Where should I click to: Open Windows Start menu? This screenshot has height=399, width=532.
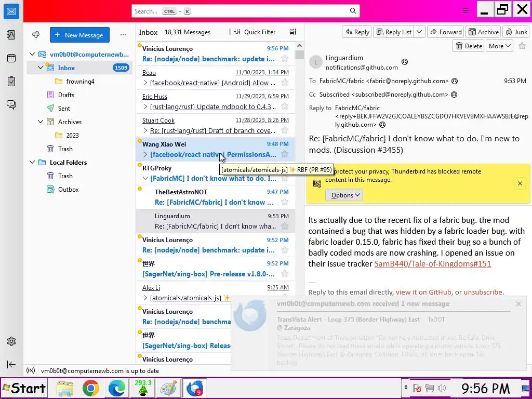tap(24, 388)
